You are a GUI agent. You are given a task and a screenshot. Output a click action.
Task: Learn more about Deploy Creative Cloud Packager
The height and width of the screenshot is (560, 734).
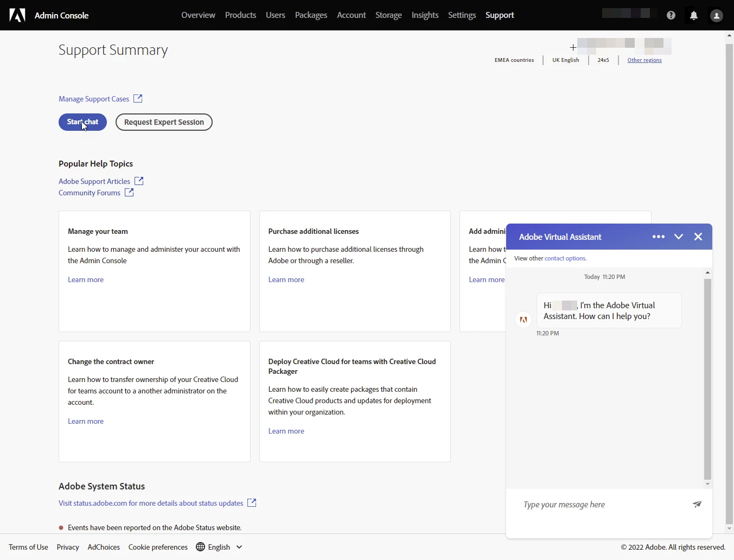pos(286,431)
